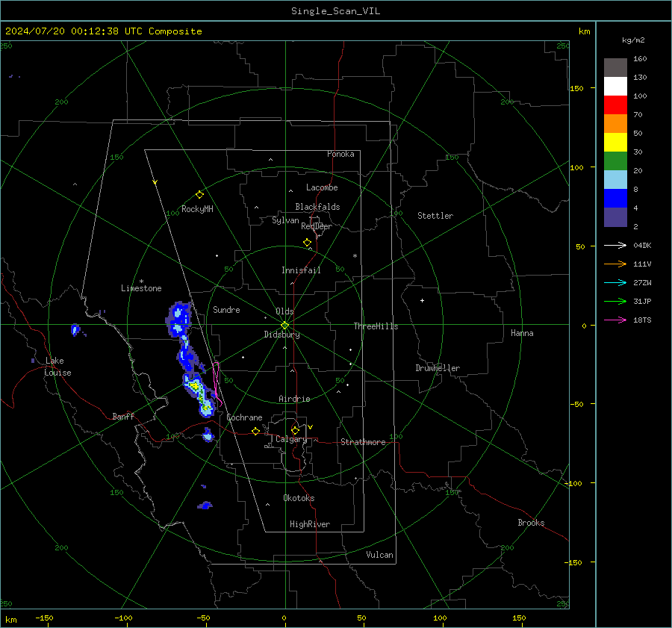Click the Stettler label
The width and height of the screenshot is (672, 628).
(435, 216)
